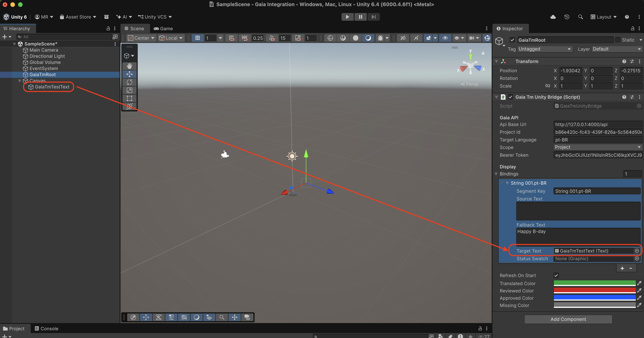Lock the Hierarchy panel
Image resolution: width=644 pixels, height=338 pixels.
[x=108, y=29]
